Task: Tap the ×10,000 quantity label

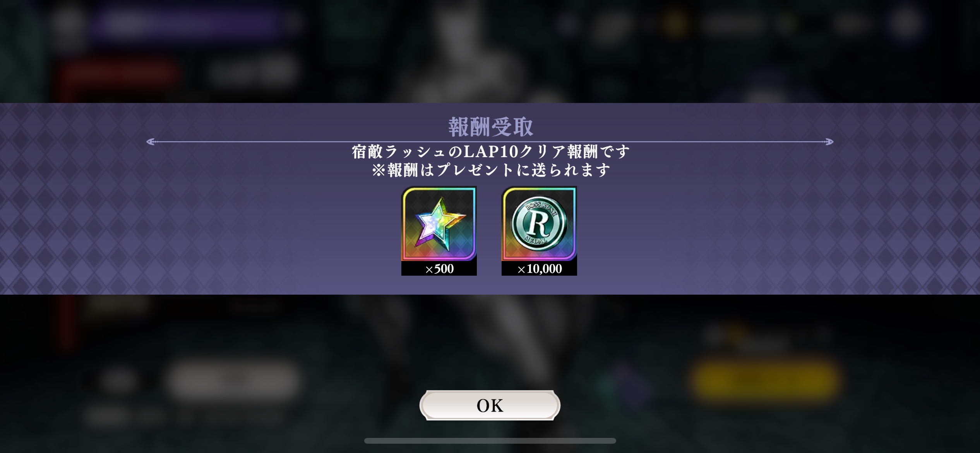Action: coord(539,269)
